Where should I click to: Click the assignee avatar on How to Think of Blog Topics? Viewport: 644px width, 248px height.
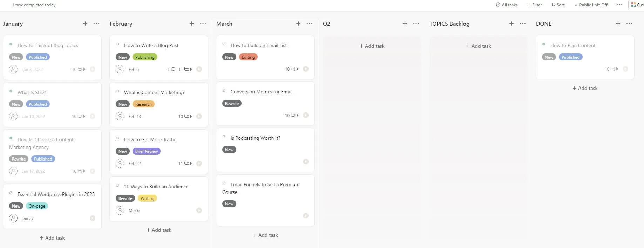(13, 69)
